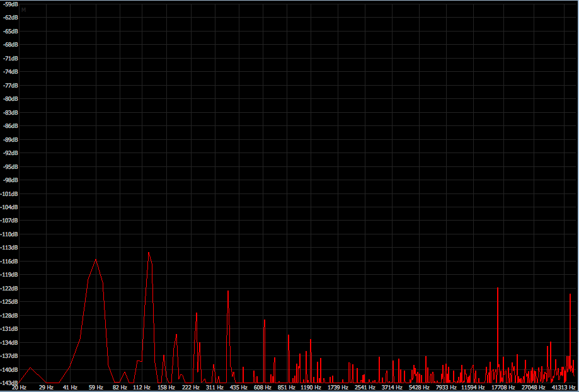Screen dimensions: 579x392
Task: Select the 29 Hz frequency label
Action: pyautogui.click(x=46, y=388)
